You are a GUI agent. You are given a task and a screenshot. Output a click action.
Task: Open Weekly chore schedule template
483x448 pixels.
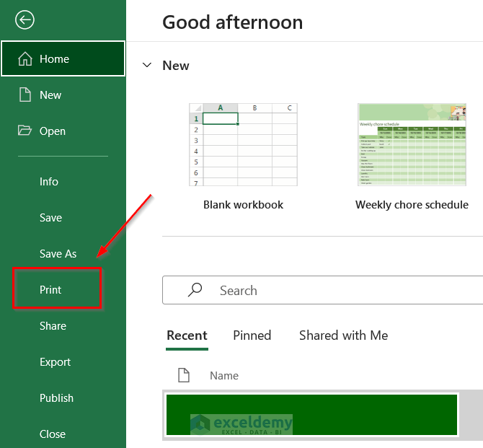point(412,145)
